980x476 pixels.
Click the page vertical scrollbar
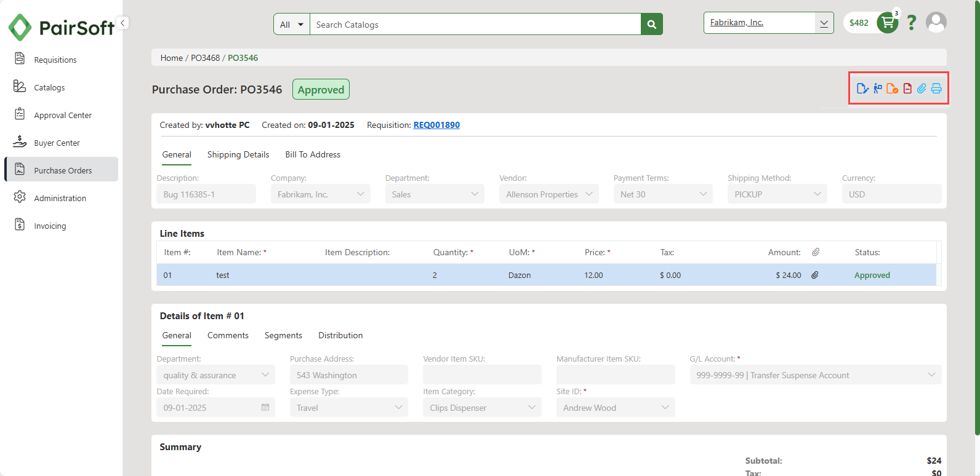click(977, 217)
